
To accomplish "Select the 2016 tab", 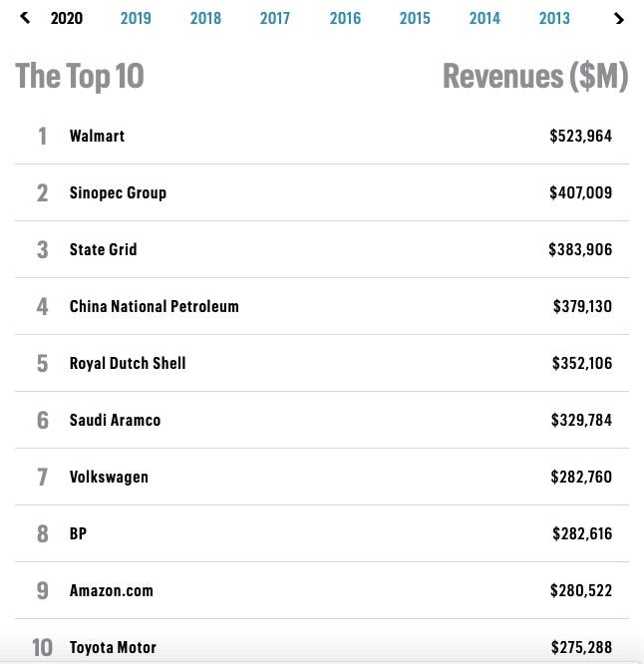I will tap(345, 18).
